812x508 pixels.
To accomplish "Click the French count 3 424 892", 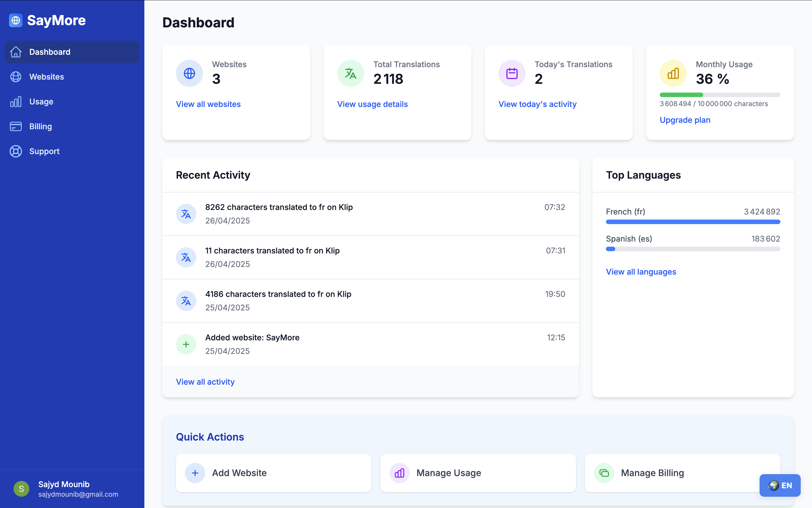I will pyautogui.click(x=762, y=212).
